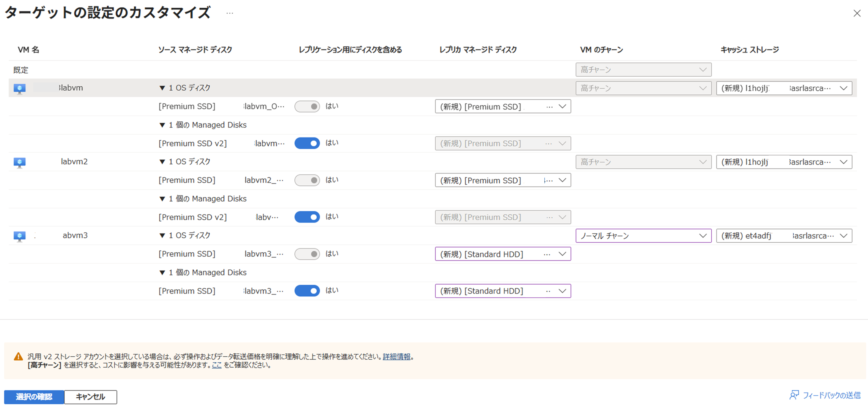Screen dimensions: 868x406
Task: Toggle labvm3 managed disk replication switch
Action: click(x=307, y=291)
